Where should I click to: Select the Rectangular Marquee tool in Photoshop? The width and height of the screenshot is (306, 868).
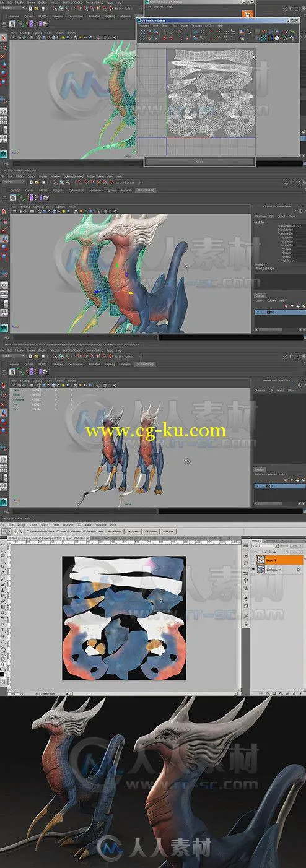click(x=4, y=550)
